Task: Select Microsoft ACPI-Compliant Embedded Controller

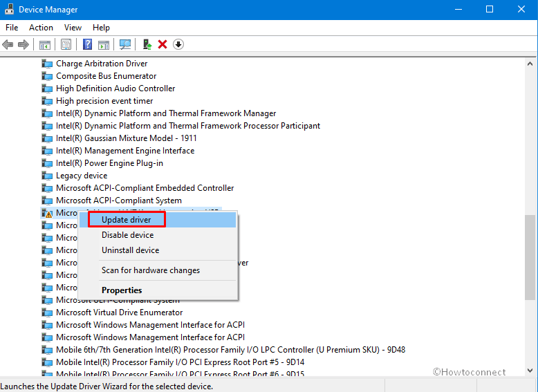Action: (145, 188)
